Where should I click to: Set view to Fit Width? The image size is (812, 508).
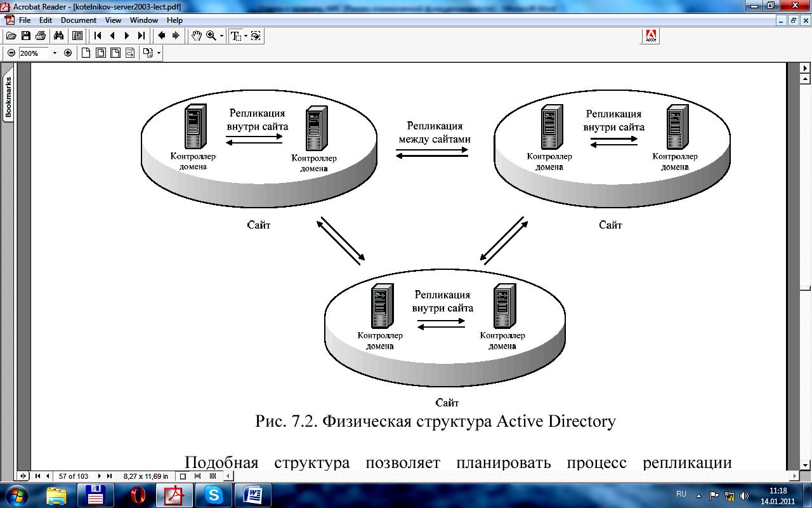pos(115,53)
